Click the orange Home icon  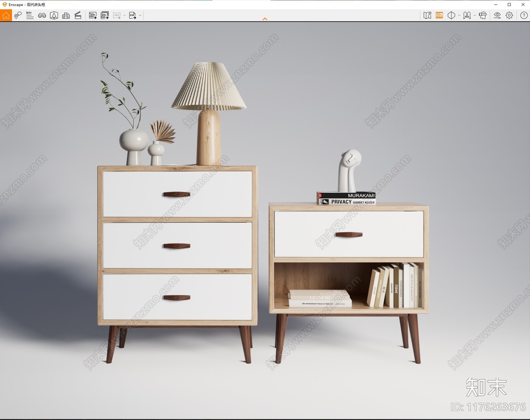[6, 15]
